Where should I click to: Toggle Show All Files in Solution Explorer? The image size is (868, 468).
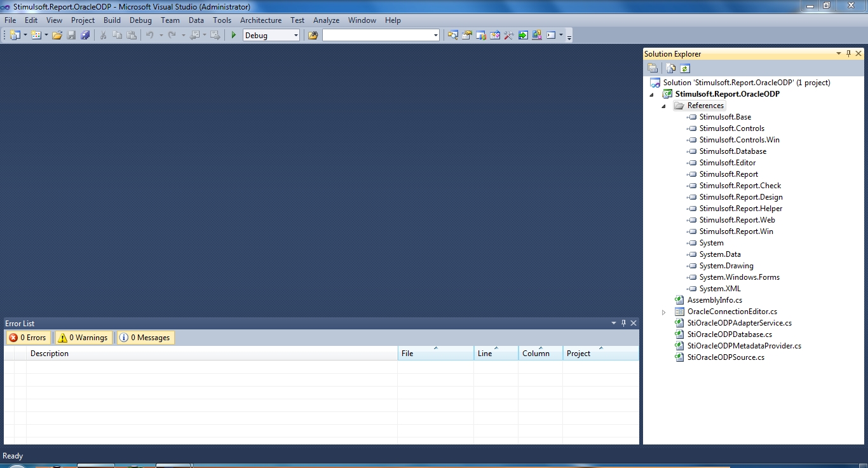670,69
